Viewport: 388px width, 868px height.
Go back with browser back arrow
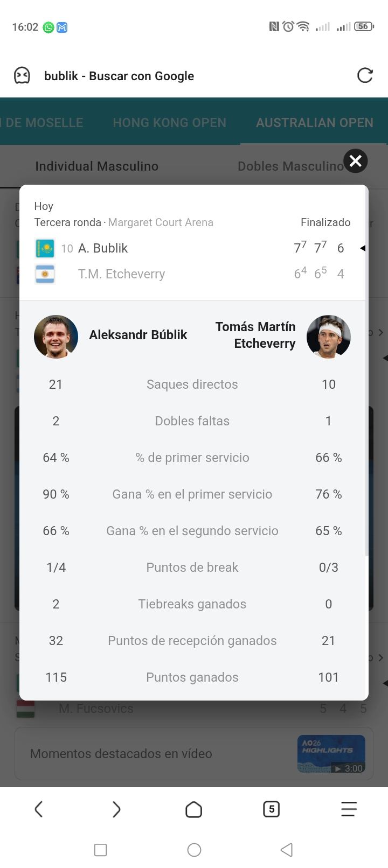pos(39,809)
